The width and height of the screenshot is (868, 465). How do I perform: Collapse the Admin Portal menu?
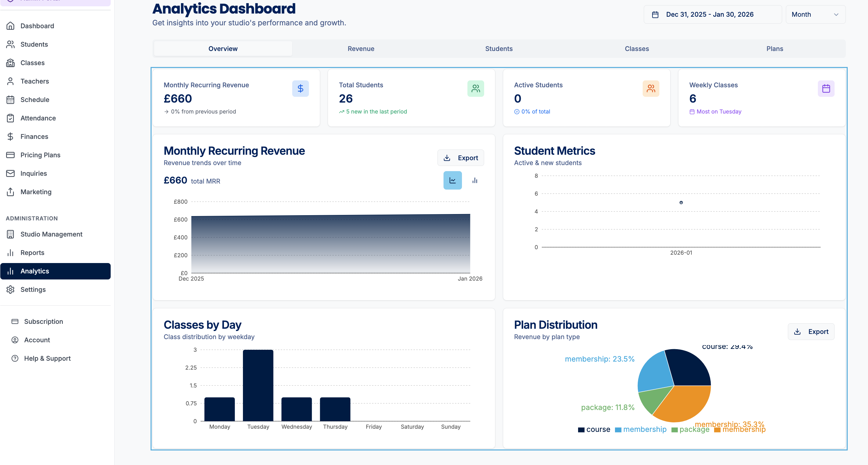pyautogui.click(x=56, y=2)
